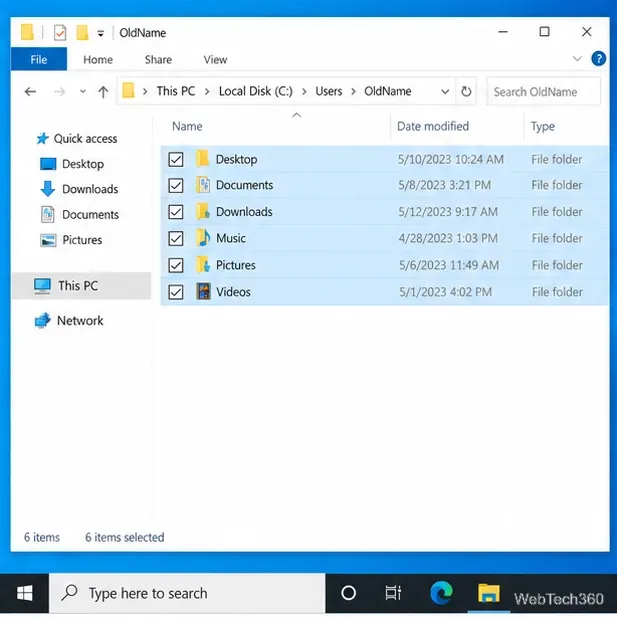617x620 pixels.
Task: Click Local Disk (C:) in the breadcrumb
Action: pyautogui.click(x=256, y=91)
